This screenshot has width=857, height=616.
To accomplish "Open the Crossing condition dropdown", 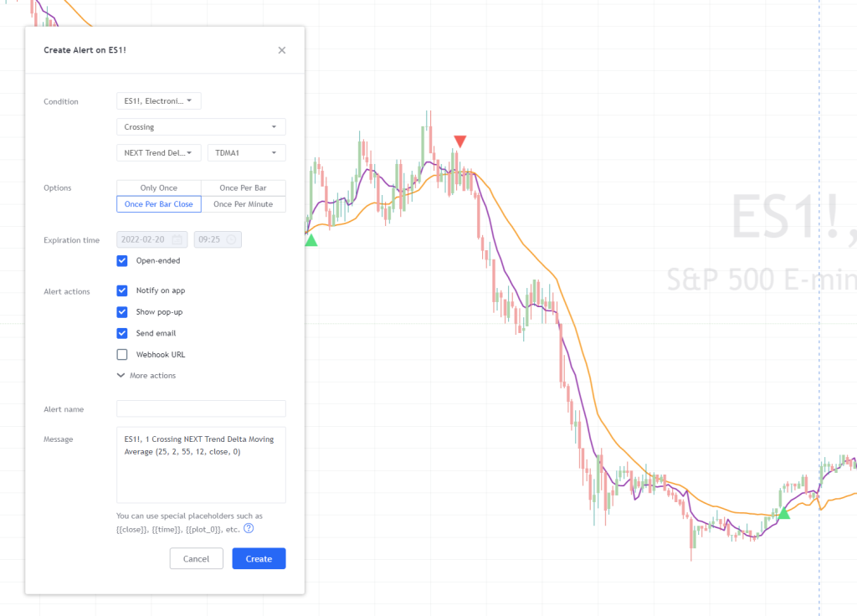I will 201,126.
